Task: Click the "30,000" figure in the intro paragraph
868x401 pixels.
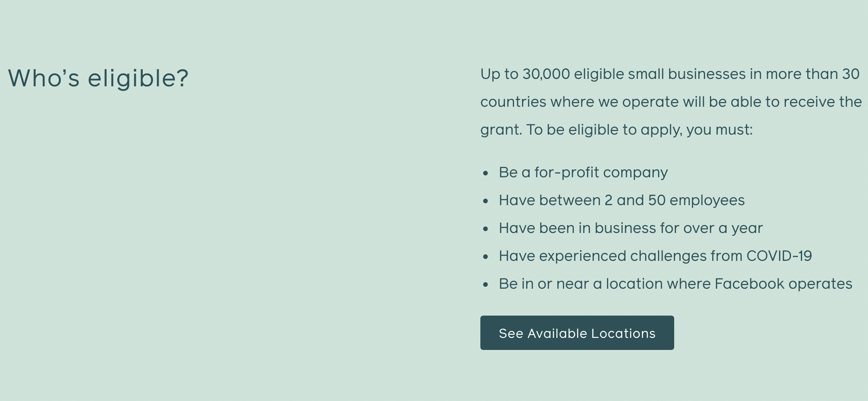Action: click(x=546, y=74)
